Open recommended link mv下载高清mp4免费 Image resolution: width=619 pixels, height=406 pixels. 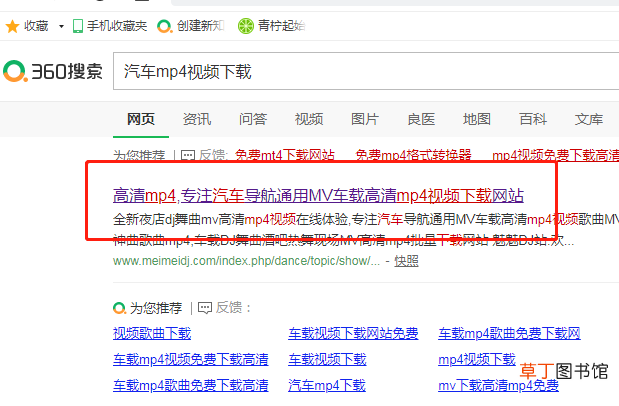pyautogui.click(x=499, y=385)
